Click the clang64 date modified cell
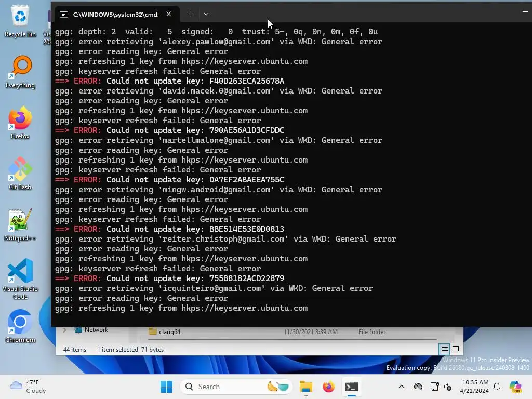This screenshot has width=532, height=399. 311,332
